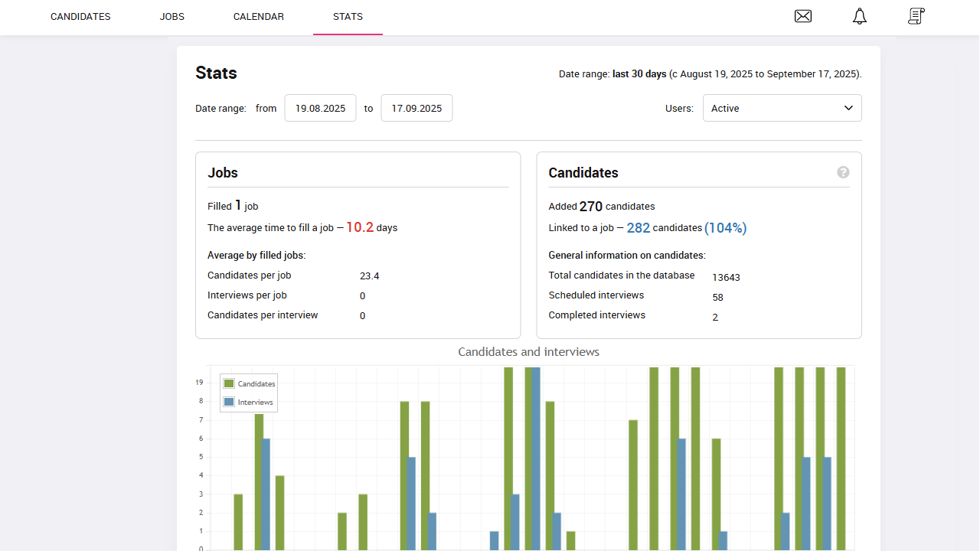
Task: Open the chevron on the Users selector
Action: pos(848,108)
